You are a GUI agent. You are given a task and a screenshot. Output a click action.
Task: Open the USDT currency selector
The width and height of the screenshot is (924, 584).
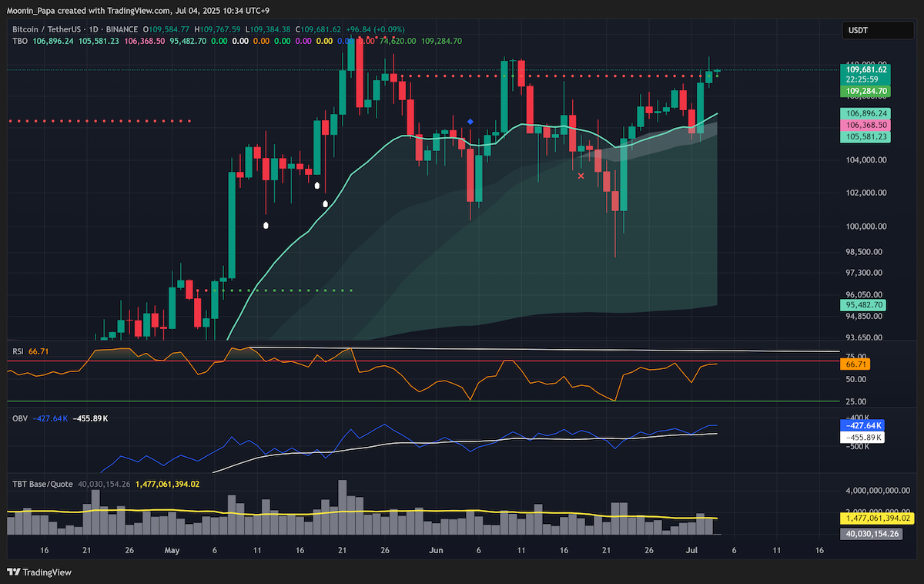[869, 32]
